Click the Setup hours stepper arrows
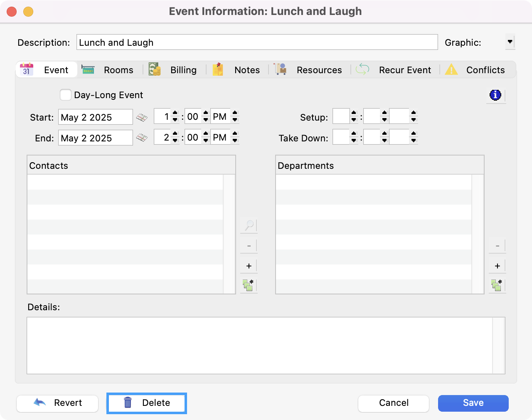532x420 pixels. [354, 116]
